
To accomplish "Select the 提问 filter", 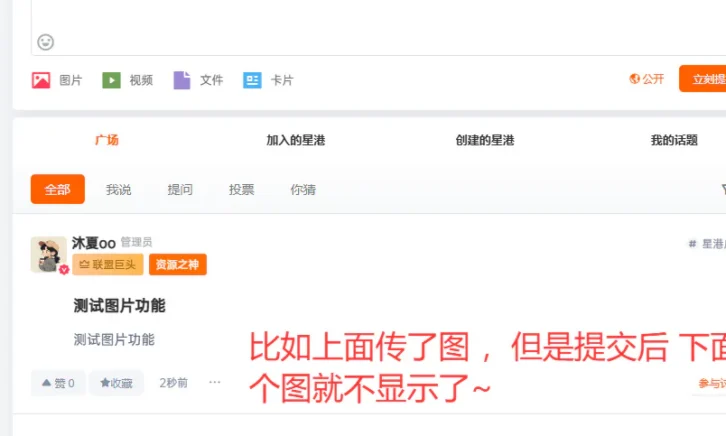I will 180,189.
